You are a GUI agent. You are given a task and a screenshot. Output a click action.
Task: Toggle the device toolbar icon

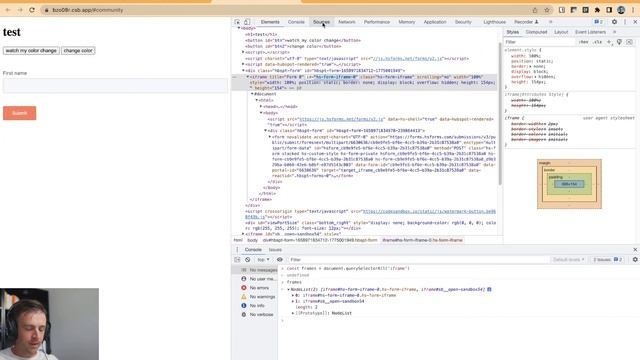247,22
